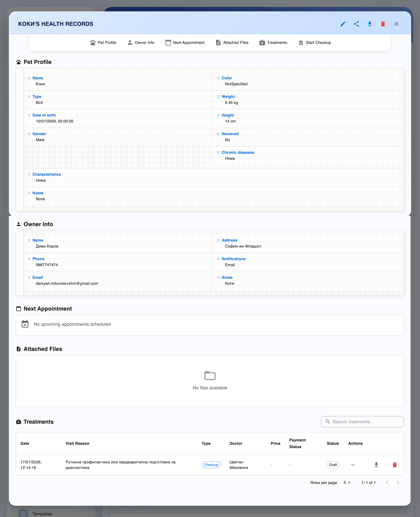The width and height of the screenshot is (420, 517).
Task: Click the Chronic diseases label
Action: click(x=238, y=152)
